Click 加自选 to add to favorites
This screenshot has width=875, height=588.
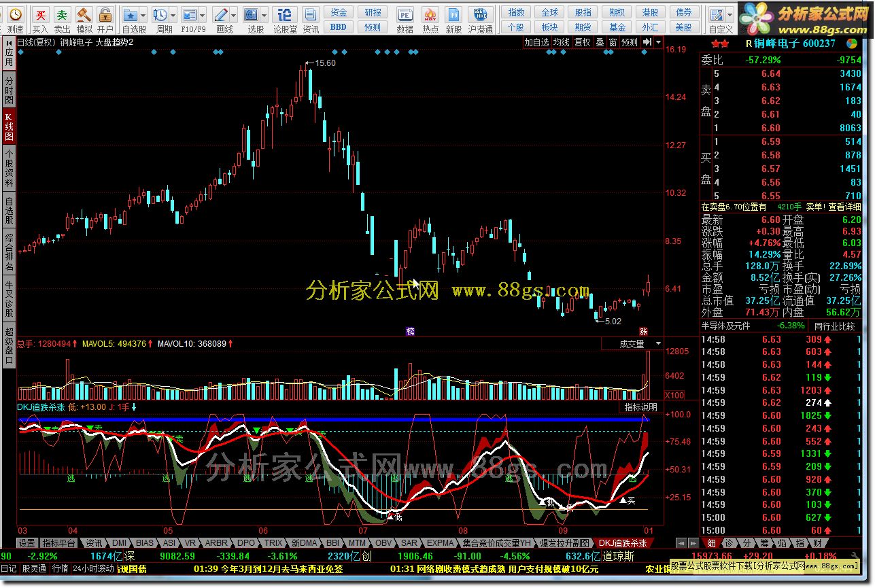[536, 42]
